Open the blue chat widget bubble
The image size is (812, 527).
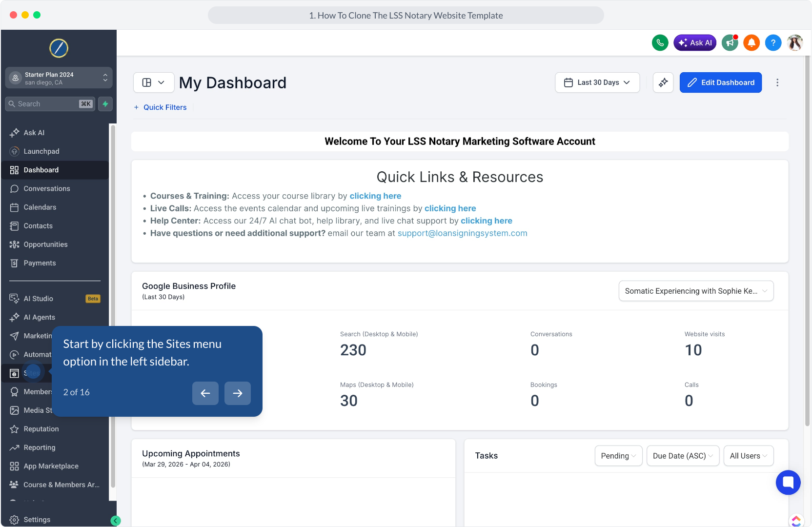[x=788, y=482]
